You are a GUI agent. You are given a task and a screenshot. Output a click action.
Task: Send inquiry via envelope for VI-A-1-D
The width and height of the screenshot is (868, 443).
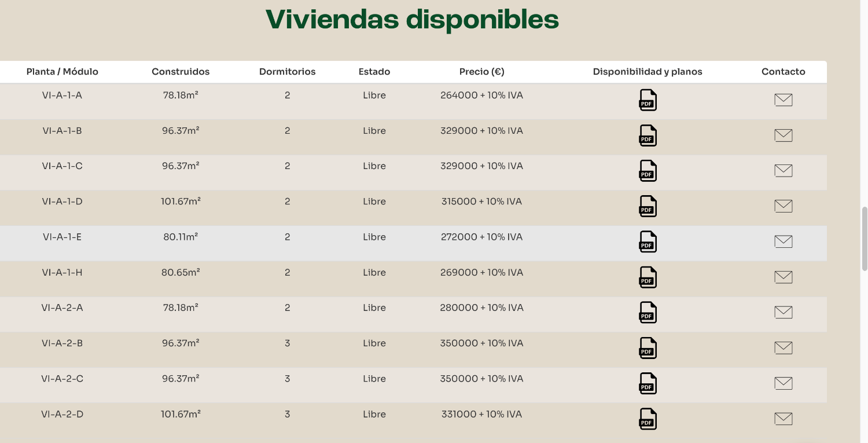pos(783,206)
